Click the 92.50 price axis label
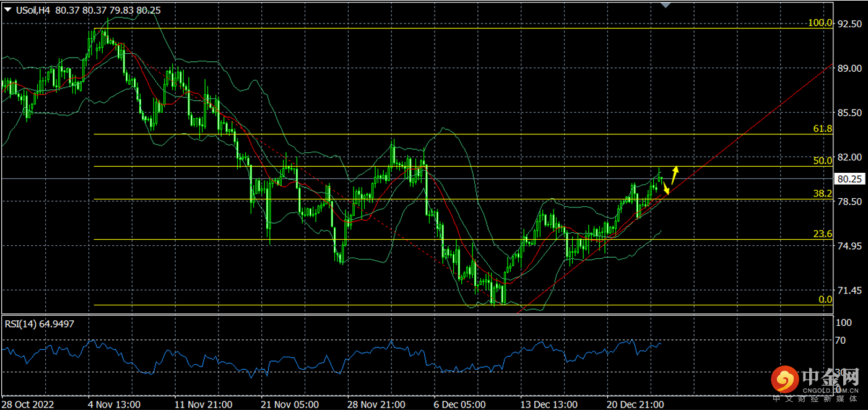The width and height of the screenshot is (868, 410). click(x=849, y=24)
